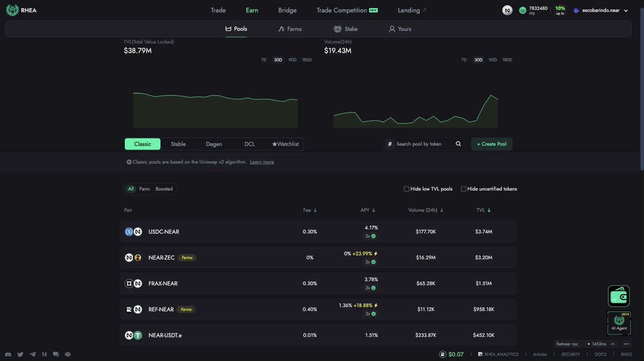644x361 pixels.
Task: Switch to DCL pools tab
Action: pos(250,144)
